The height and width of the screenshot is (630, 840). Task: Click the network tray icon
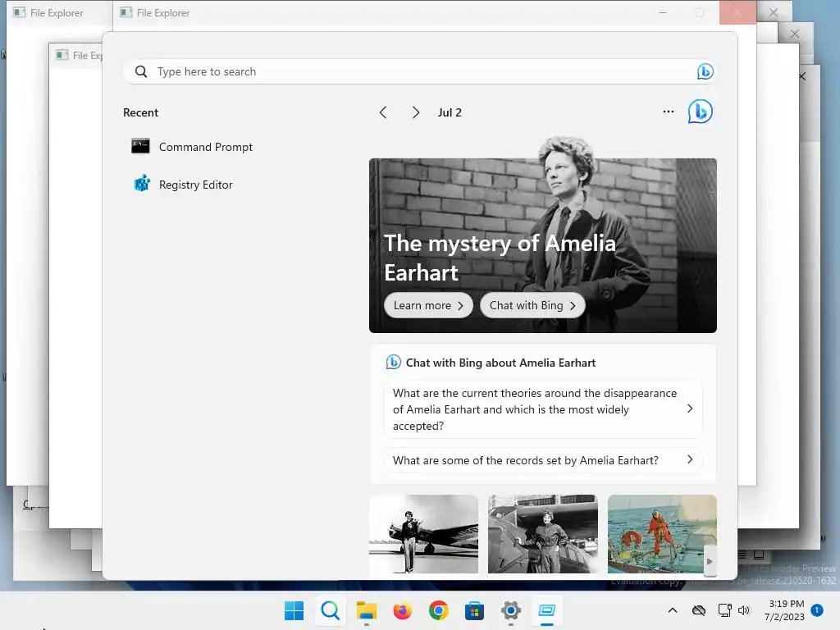pyautogui.click(x=724, y=610)
